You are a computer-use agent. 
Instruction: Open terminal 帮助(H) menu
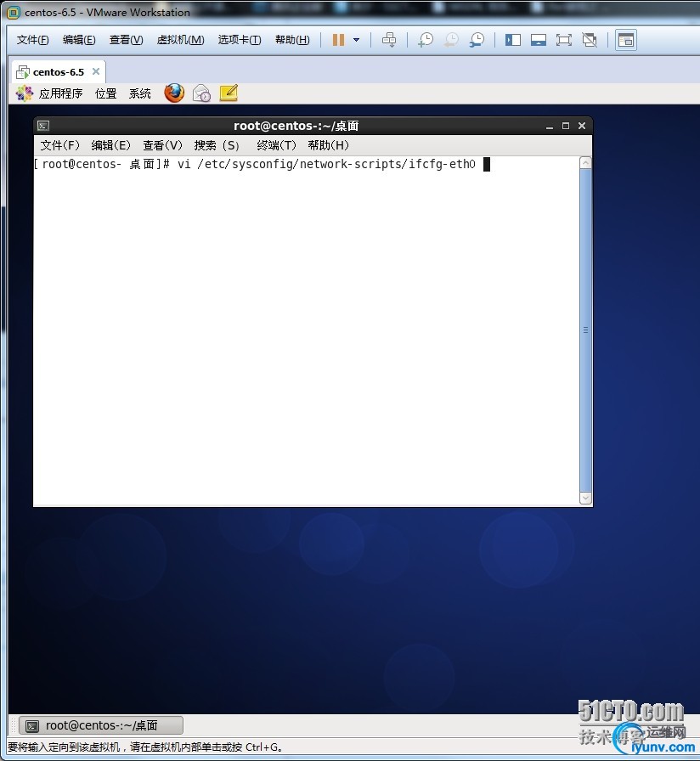[328, 145]
